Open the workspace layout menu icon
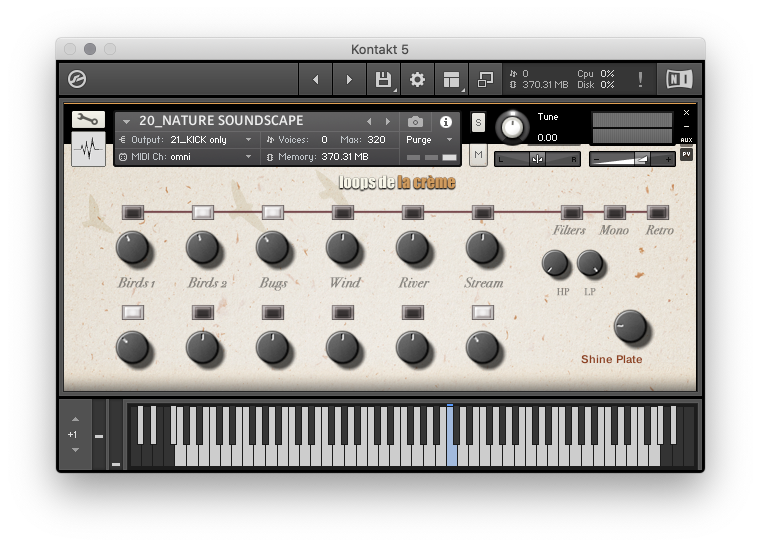 pyautogui.click(x=451, y=79)
